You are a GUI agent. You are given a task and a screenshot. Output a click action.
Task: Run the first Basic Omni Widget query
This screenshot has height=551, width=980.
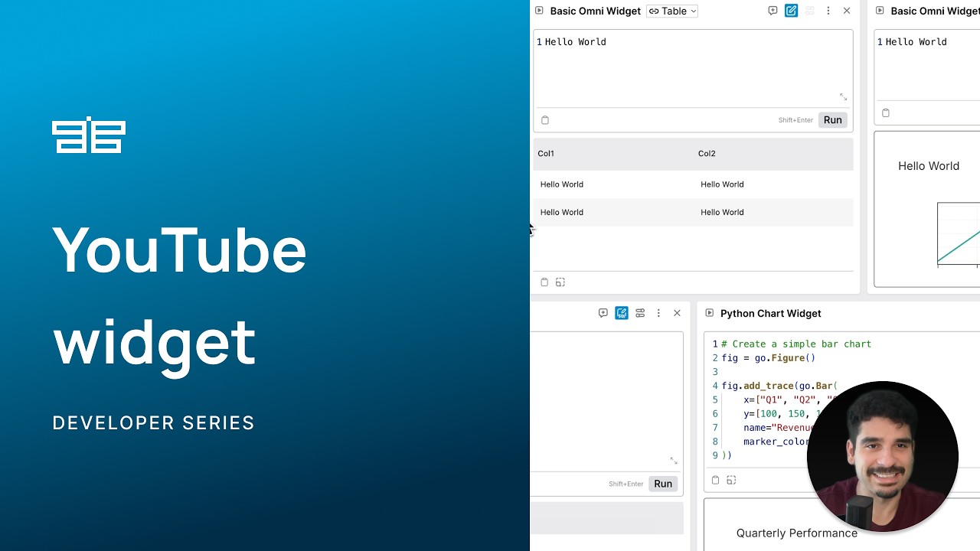(x=832, y=119)
